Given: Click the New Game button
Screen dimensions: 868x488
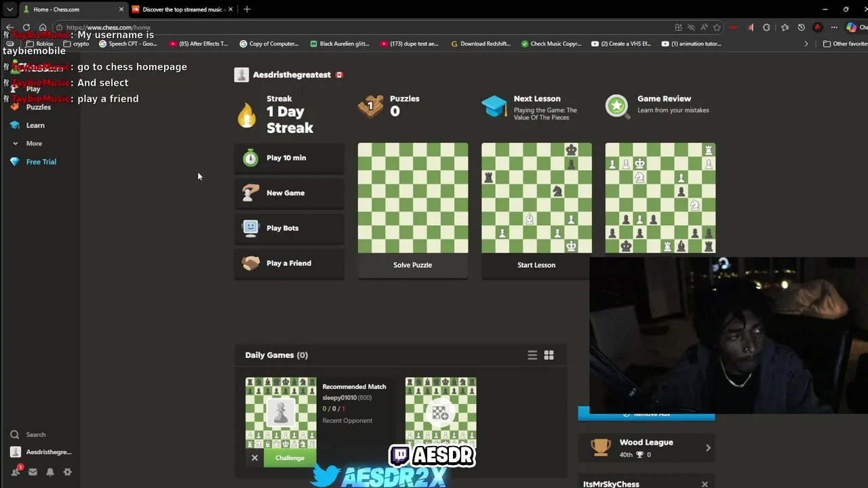Looking at the screenshot, I should point(290,193).
